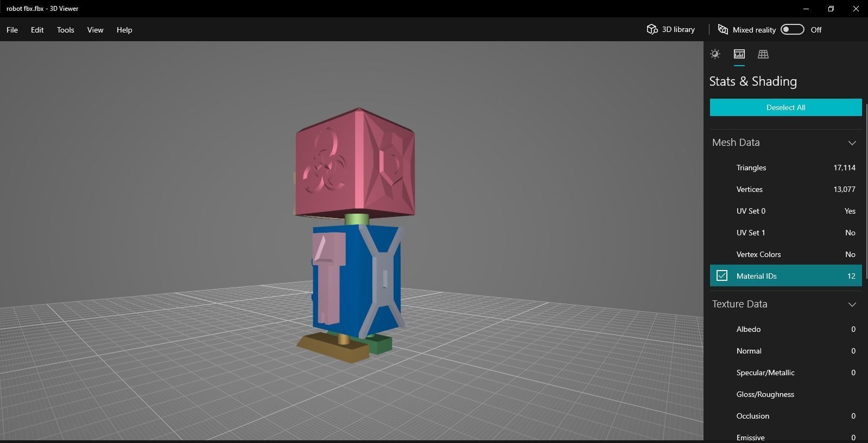Open the Grid & Views tab icon
Screen dimensions: 868x443
[x=763, y=54]
